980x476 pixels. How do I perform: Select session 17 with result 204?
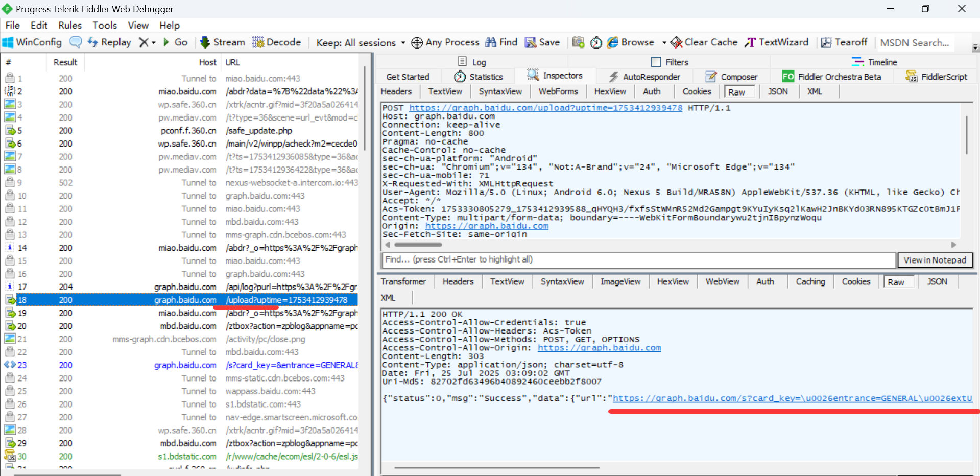pyautogui.click(x=181, y=287)
